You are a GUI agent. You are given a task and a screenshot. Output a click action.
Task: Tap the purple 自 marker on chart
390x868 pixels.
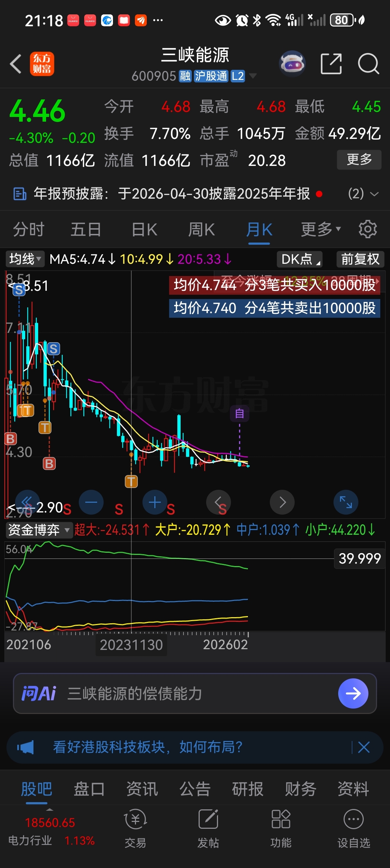pos(240,413)
